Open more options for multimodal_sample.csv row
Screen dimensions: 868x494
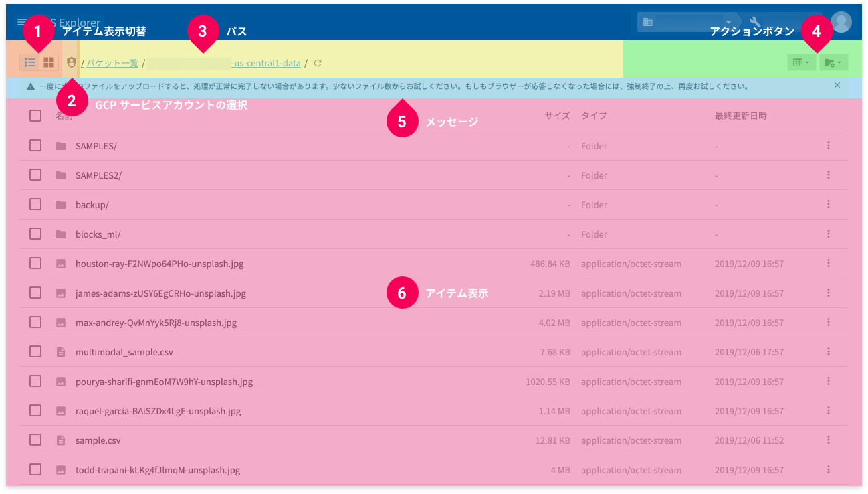[x=828, y=351]
